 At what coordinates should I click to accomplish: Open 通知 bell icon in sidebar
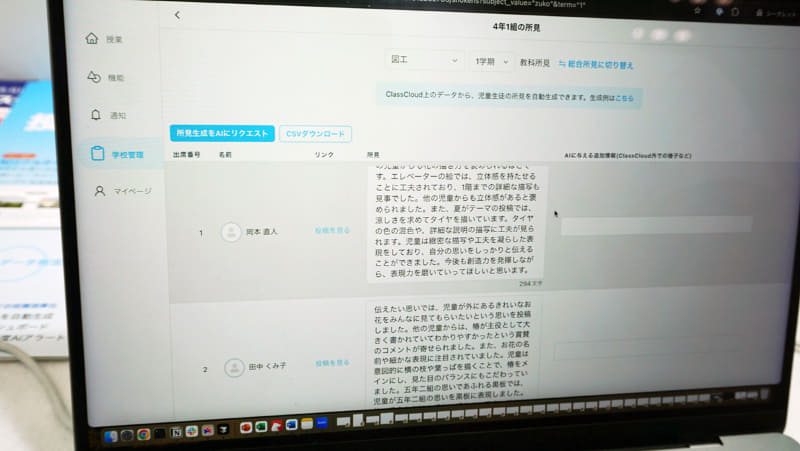point(96,115)
